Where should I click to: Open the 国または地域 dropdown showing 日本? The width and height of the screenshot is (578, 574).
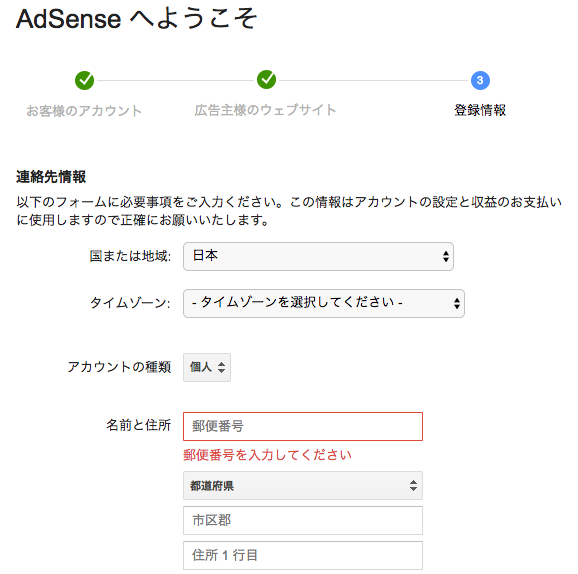tap(318, 257)
